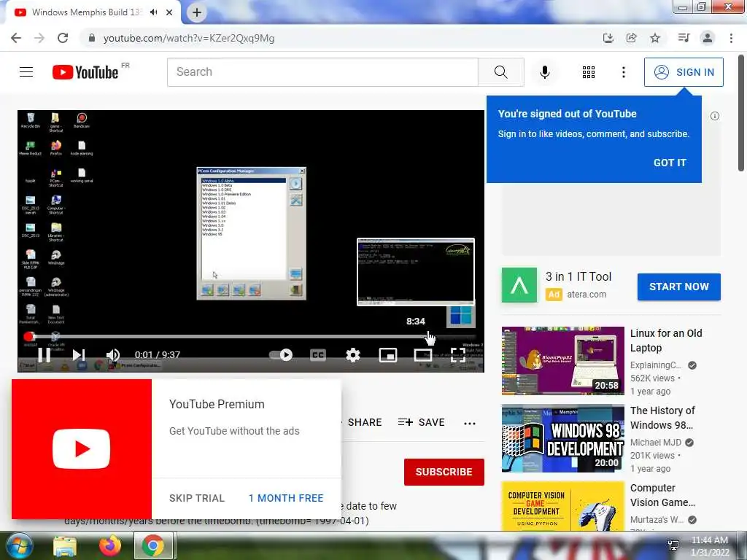Skip the YouTube Premium trial
The width and height of the screenshot is (747, 560).
coord(197,498)
